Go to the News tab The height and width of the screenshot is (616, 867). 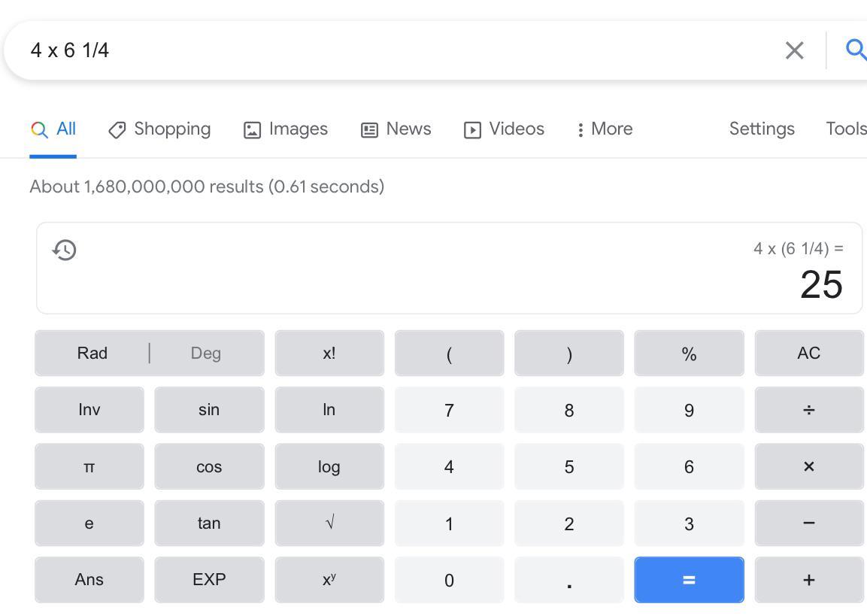pos(396,129)
